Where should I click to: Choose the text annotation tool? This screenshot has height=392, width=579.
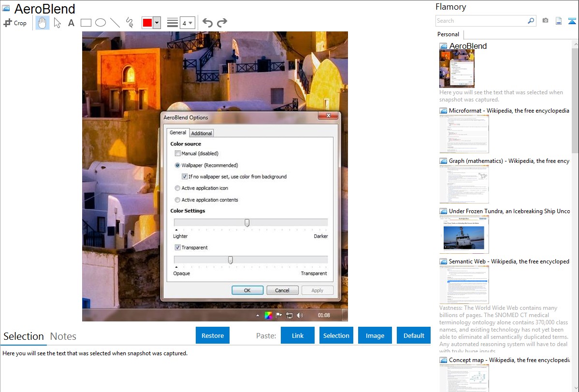[x=71, y=23]
